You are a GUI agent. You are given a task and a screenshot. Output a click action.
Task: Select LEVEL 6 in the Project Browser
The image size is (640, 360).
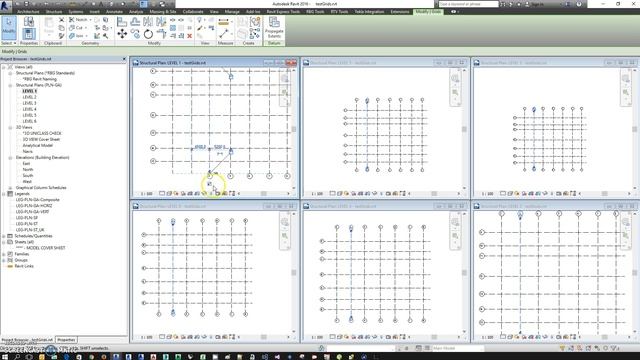click(x=29, y=121)
